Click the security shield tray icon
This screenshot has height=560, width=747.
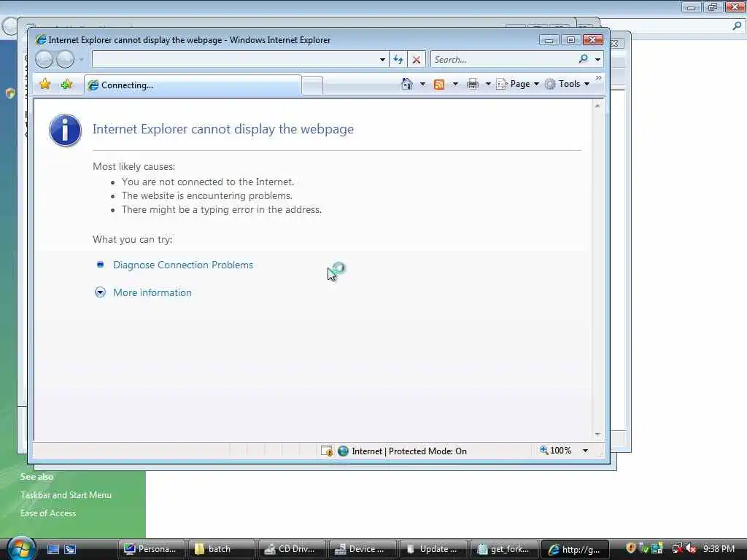(x=631, y=548)
